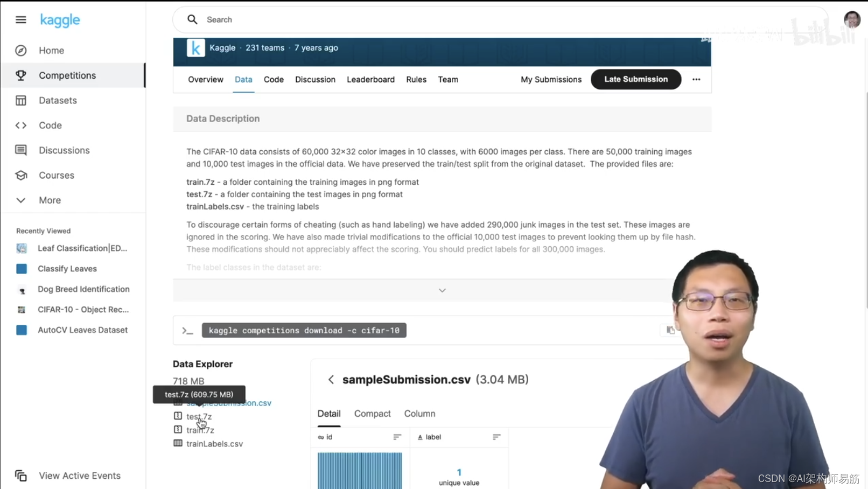Open the user profile avatar
Viewport: 868px width, 489px height.
coord(852,19)
